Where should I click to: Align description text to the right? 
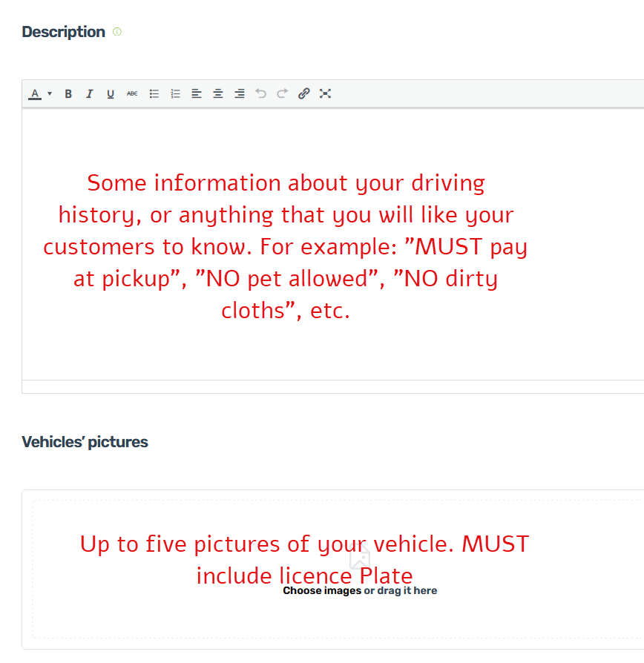tap(239, 93)
